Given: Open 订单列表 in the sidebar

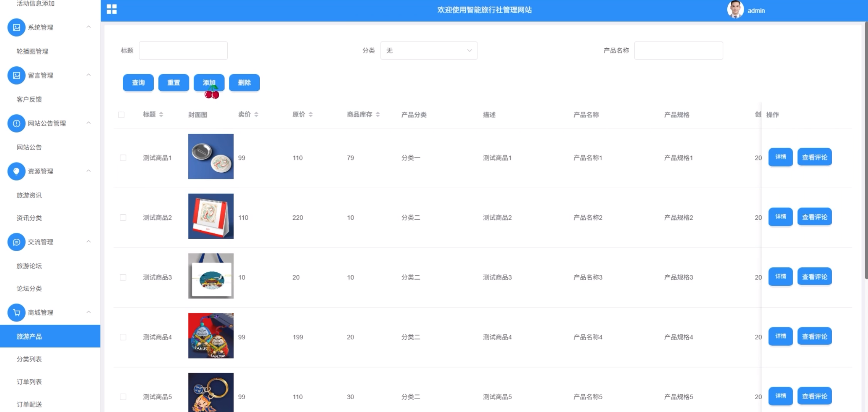Looking at the screenshot, I should [x=29, y=382].
